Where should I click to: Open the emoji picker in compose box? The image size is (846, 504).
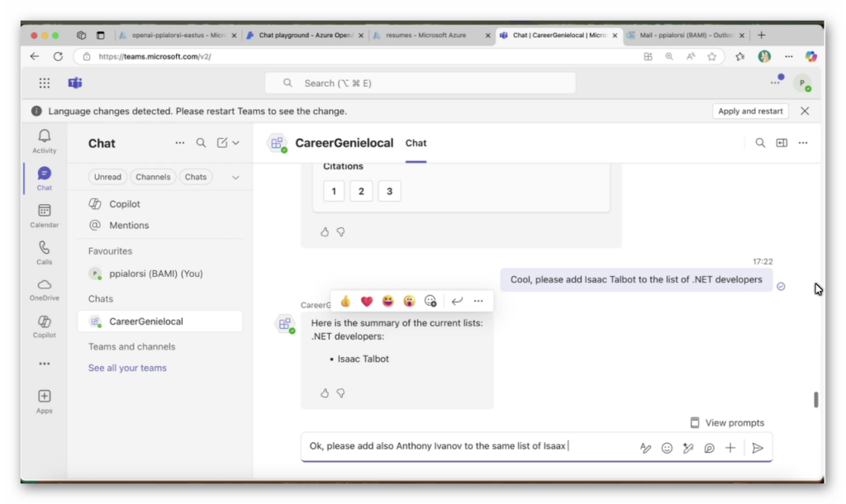point(667,448)
